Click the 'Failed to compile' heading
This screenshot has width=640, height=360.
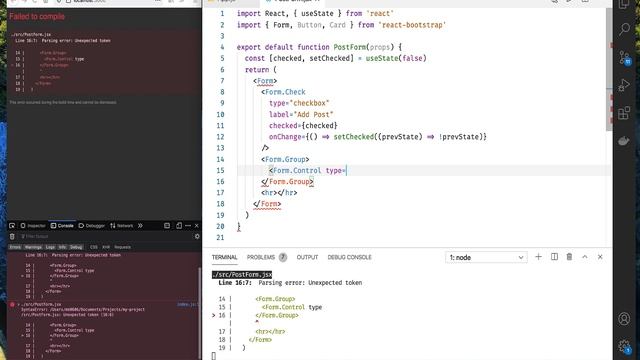tap(37, 17)
